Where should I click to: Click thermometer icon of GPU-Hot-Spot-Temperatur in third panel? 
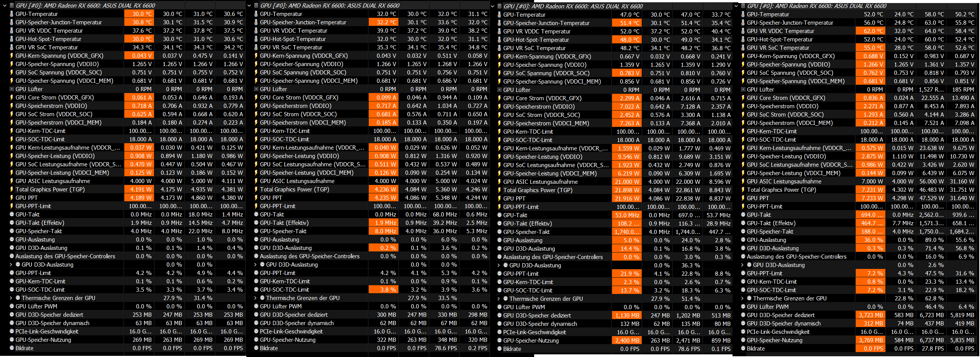point(499,40)
